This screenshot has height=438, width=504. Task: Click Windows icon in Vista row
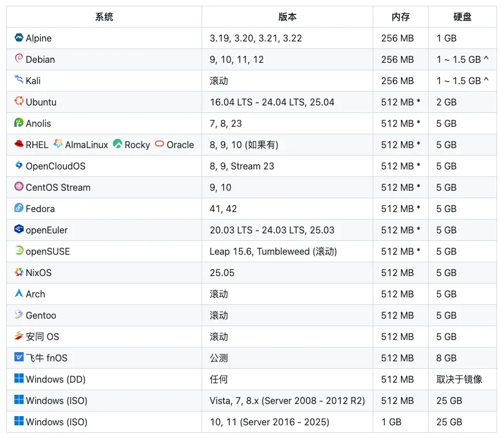[19, 400]
